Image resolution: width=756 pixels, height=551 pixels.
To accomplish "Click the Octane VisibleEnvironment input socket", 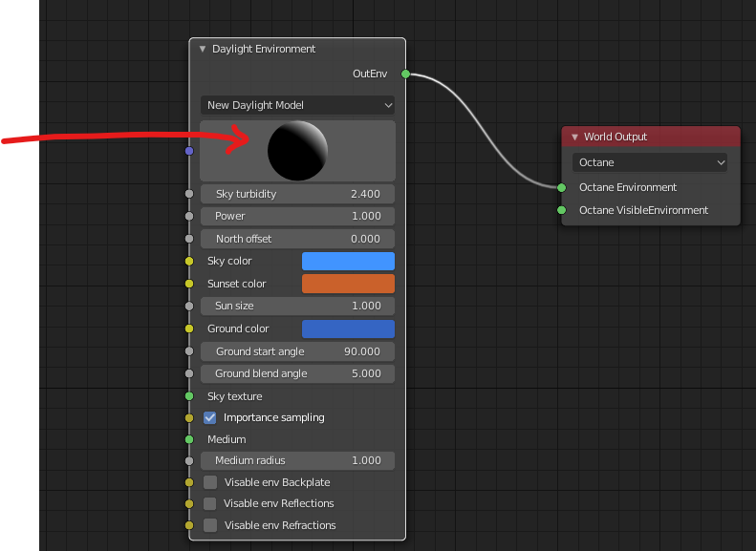I will 561,210.
